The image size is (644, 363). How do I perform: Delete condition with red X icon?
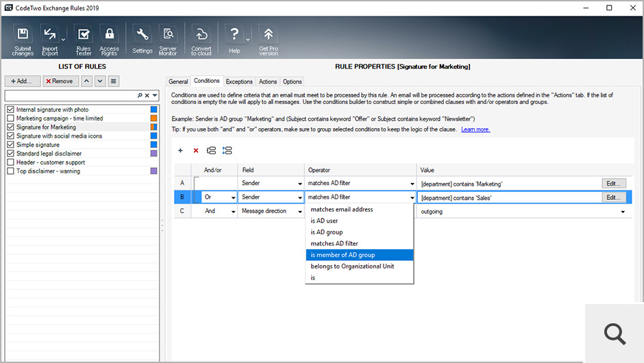196,151
